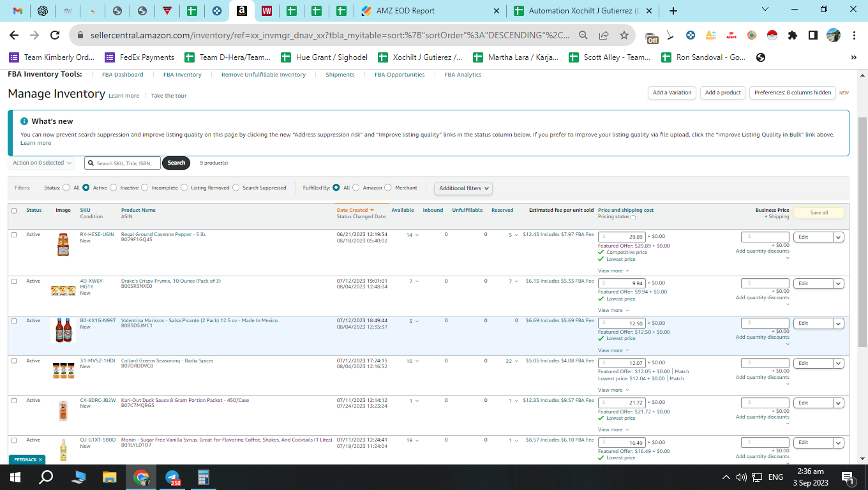Close the Feedback tab with its X

[x=40, y=459]
